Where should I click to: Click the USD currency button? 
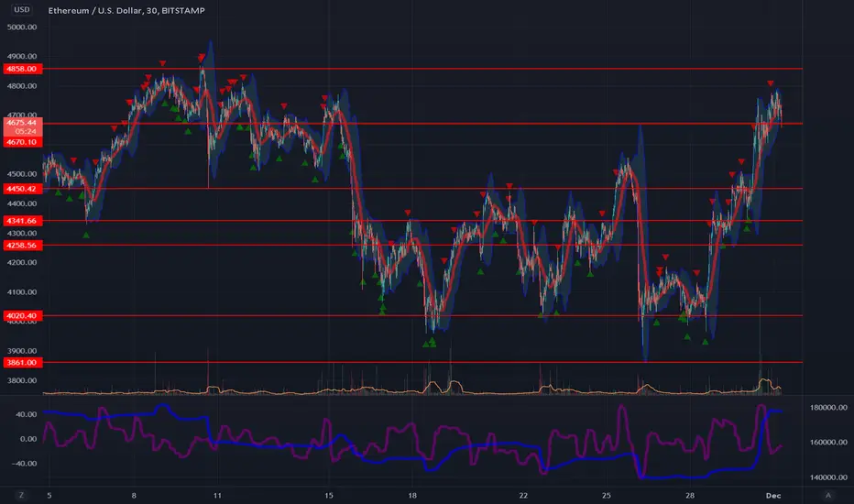(22, 9)
